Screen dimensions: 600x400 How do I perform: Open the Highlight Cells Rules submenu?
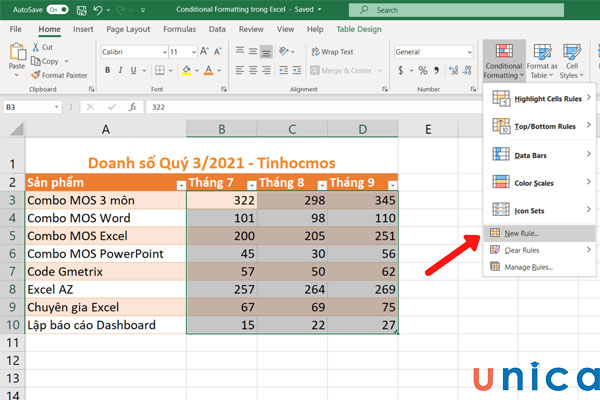click(x=545, y=99)
